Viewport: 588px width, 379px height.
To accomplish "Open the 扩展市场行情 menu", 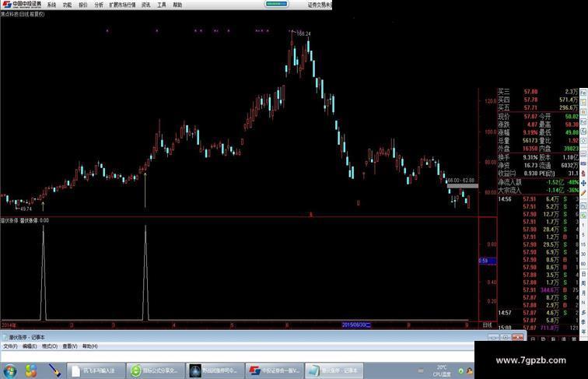I will point(122,5).
